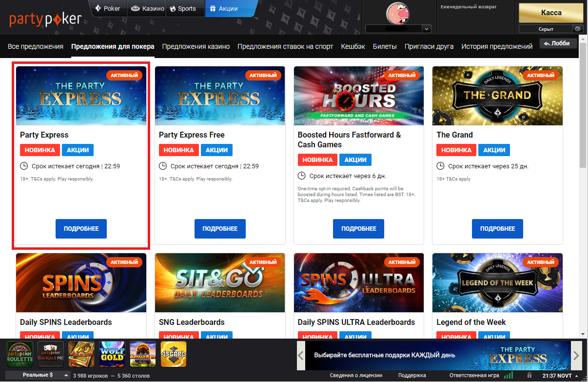This screenshot has width=588, height=382.
Task: Launch the Buffalo Blitz slot icon
Action: click(x=143, y=354)
